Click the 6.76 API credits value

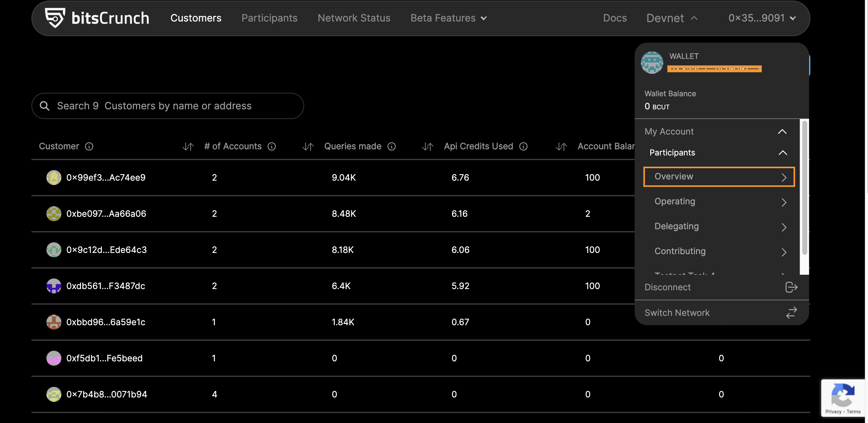pos(460,178)
